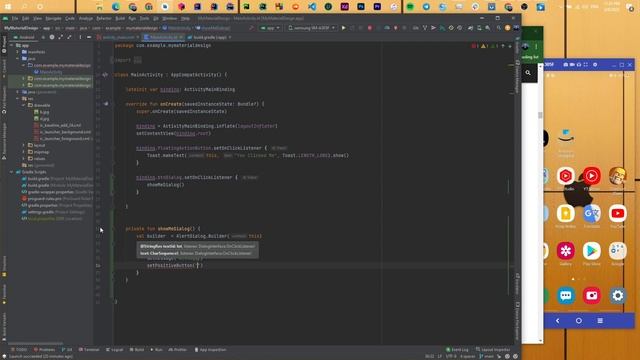Open the Settings gear app on emulator dock
The height and width of the screenshot is (360, 640).
618,296
